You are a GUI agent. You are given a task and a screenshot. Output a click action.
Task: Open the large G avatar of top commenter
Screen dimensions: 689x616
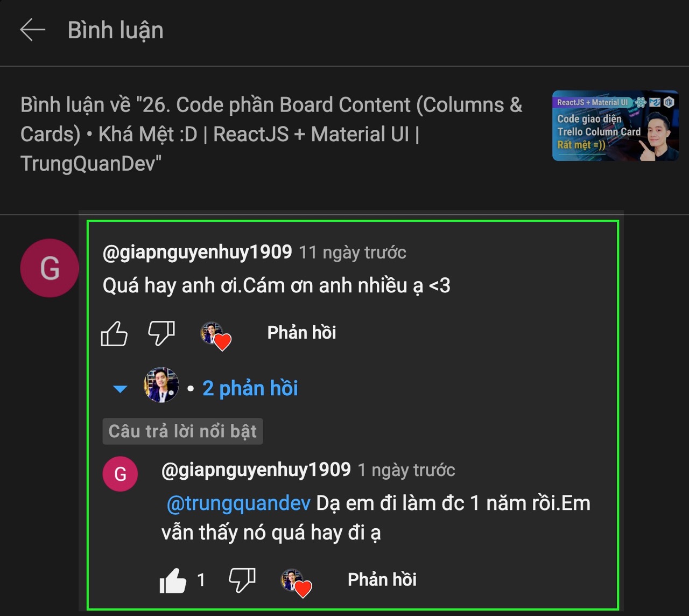[x=50, y=268]
